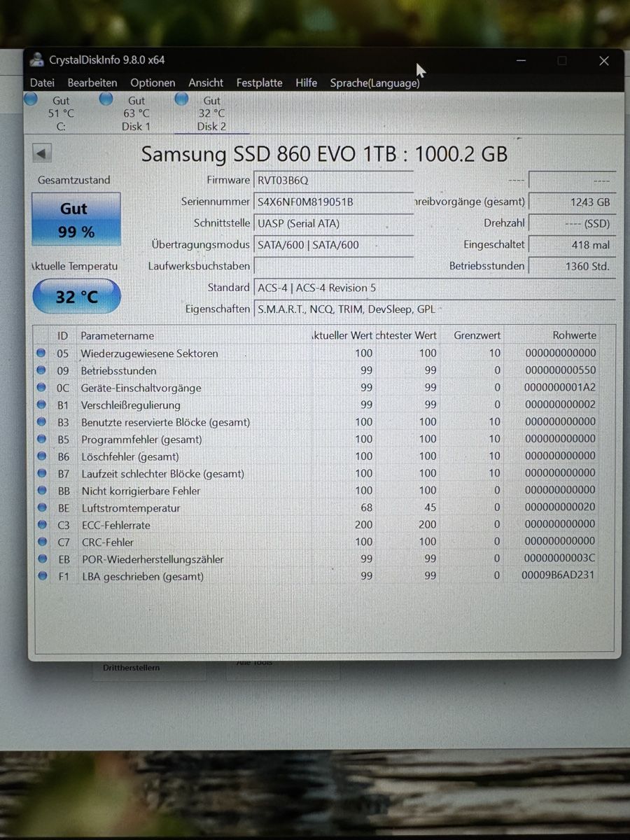Screen dimensions: 630x840
Task: Click status dot of POR-Wiederherstellungszähler row
Action: click(x=41, y=559)
